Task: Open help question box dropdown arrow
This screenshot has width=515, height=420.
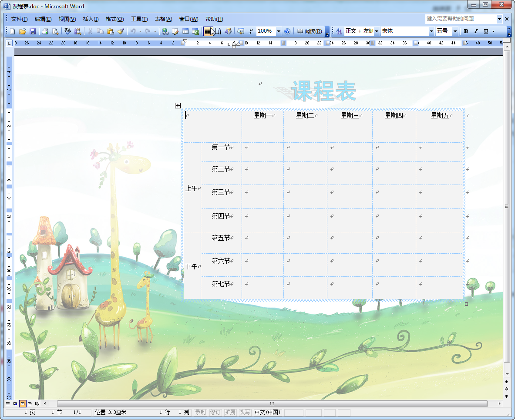Action: 499,19
